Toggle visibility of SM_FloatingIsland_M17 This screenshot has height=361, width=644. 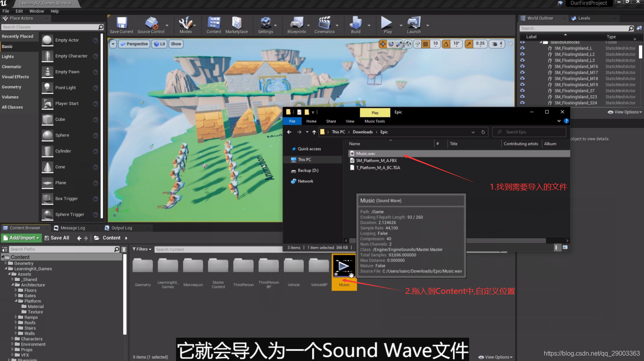tap(522, 72)
